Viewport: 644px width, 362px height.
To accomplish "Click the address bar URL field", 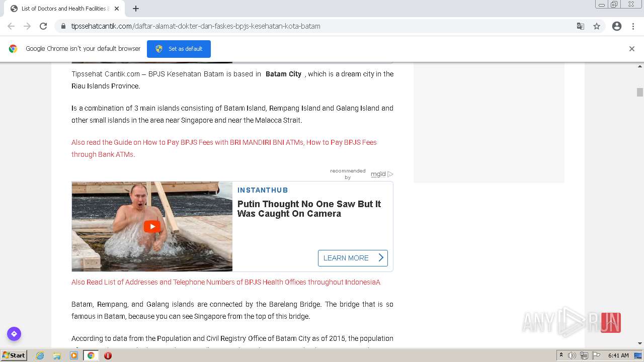I will tap(322, 26).
